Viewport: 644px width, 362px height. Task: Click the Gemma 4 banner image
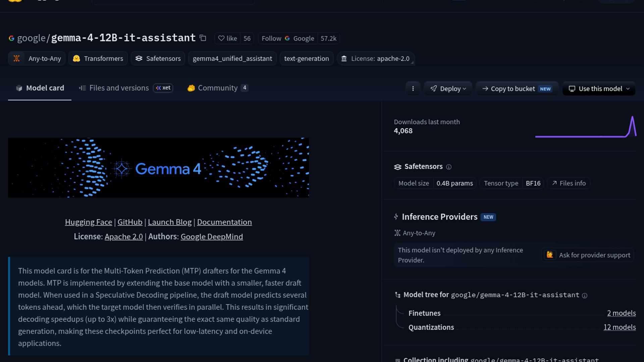(x=158, y=167)
